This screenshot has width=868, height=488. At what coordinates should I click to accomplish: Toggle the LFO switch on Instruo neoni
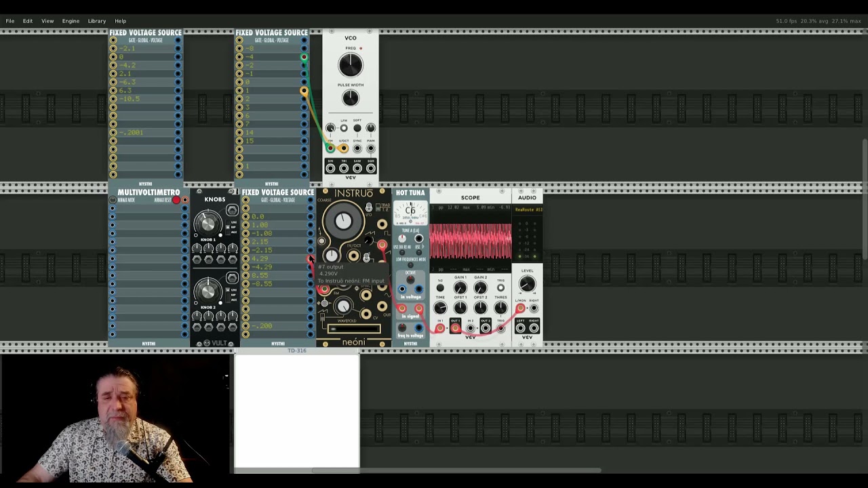369,208
